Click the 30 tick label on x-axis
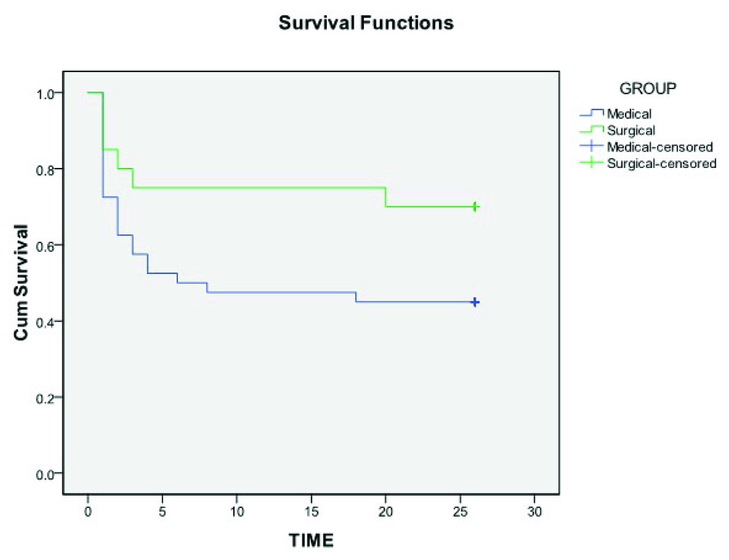 (535, 512)
